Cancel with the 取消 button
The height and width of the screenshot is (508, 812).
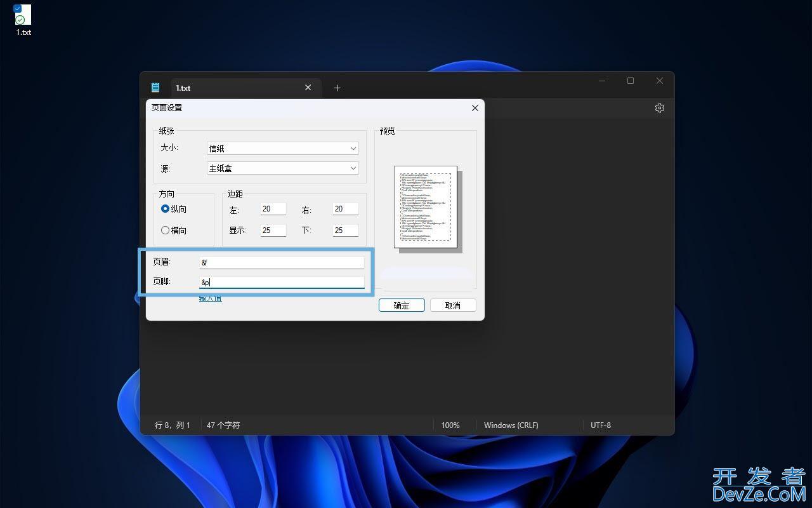point(453,305)
